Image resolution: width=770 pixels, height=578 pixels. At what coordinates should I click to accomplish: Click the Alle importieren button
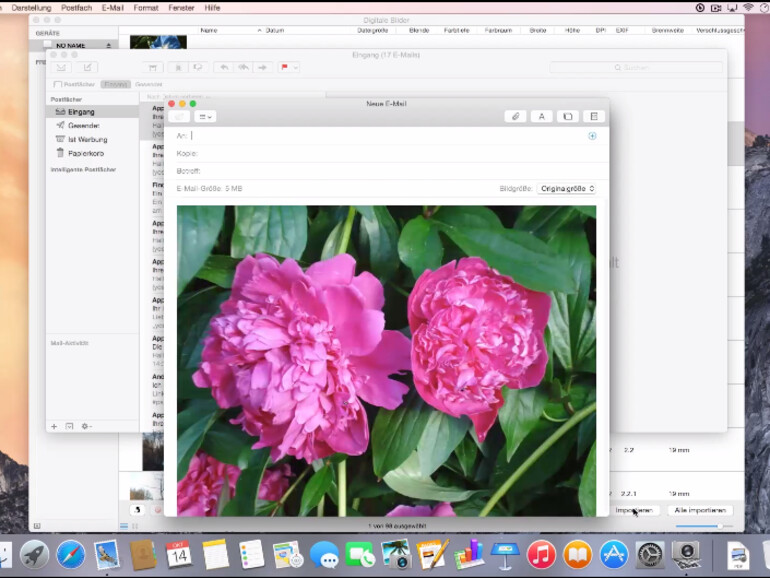(700, 510)
